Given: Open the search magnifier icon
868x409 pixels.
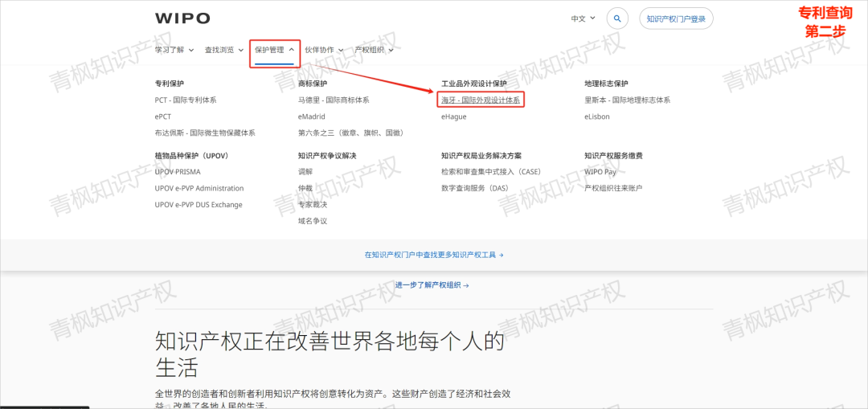Looking at the screenshot, I should (617, 18).
